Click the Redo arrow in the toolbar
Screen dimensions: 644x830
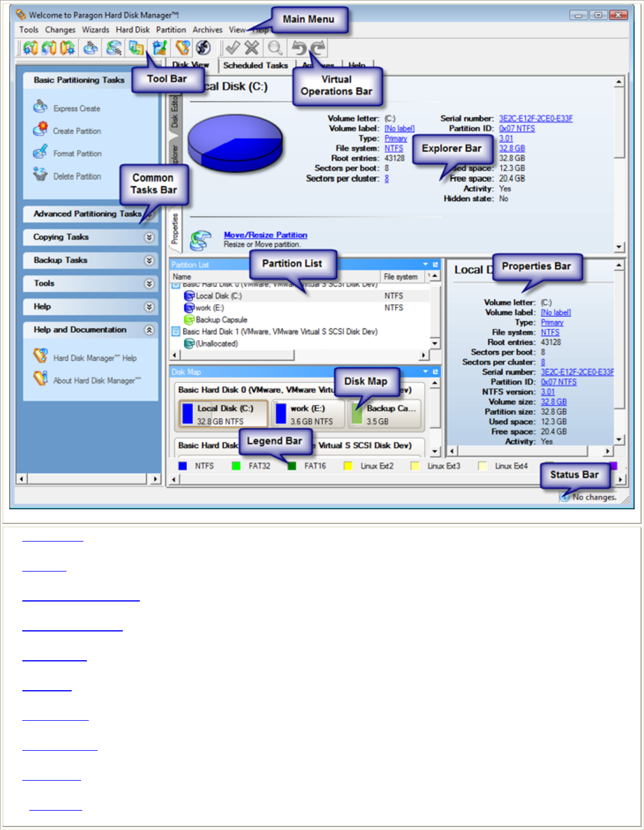point(318,48)
